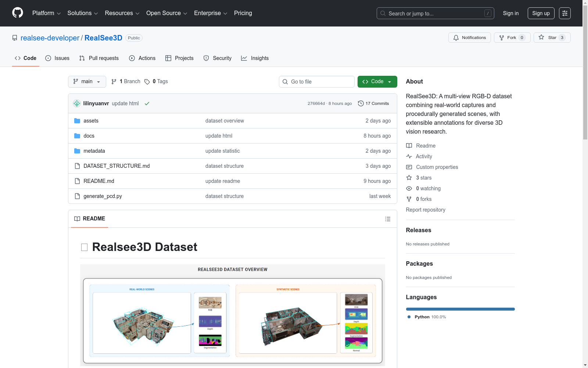Click the stars icon in About sidebar

[x=409, y=178]
